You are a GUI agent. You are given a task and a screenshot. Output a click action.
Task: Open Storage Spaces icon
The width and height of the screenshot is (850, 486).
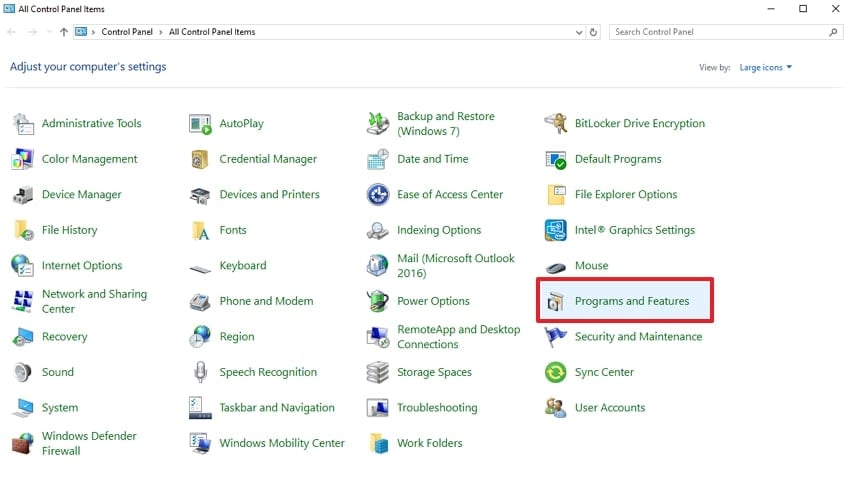pyautogui.click(x=378, y=373)
